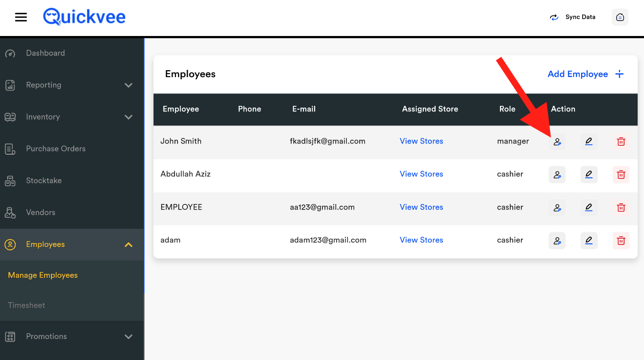644x360 pixels.
Task: Open permissions icon for adam
Action: point(557,240)
